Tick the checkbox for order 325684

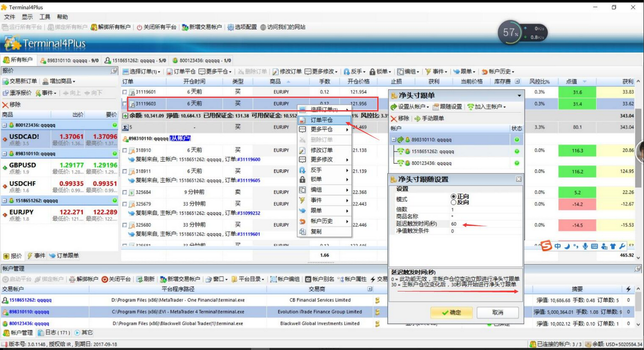(125, 192)
